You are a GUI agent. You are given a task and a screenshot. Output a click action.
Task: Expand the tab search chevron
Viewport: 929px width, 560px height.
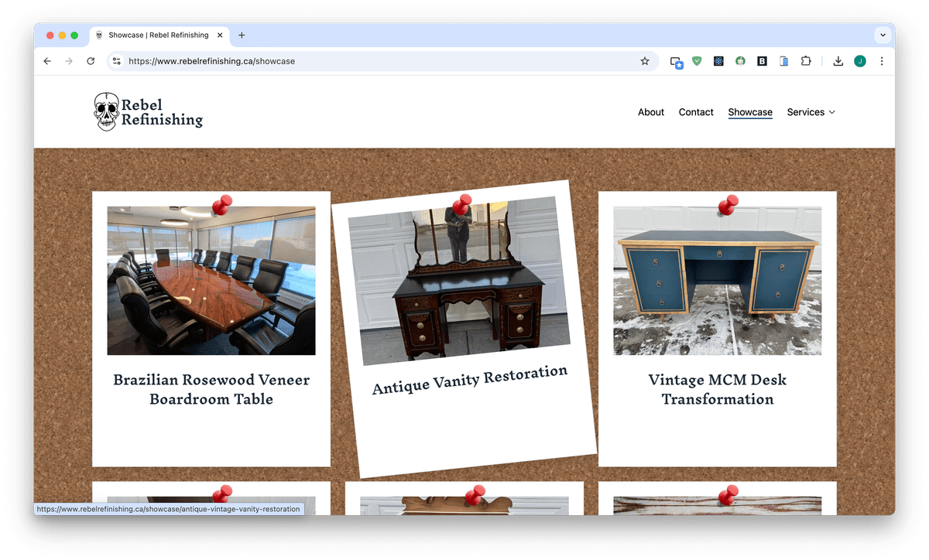pyautogui.click(x=883, y=35)
